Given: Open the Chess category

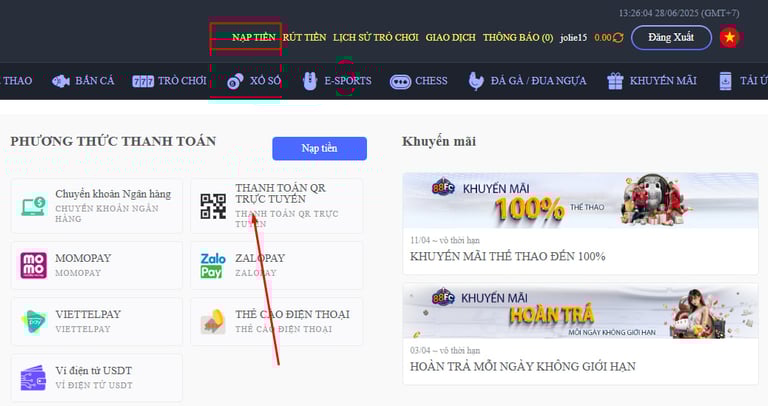Looking at the screenshot, I should [418, 81].
